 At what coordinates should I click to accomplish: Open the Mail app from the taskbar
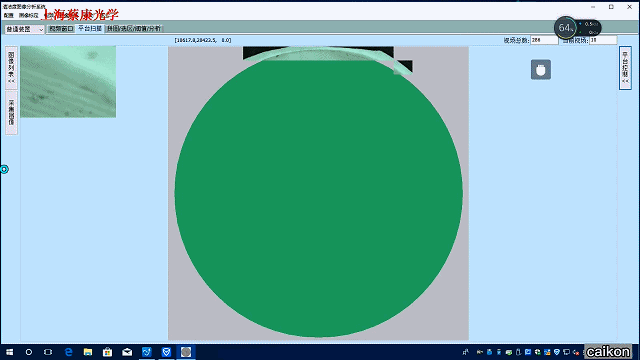(127, 352)
